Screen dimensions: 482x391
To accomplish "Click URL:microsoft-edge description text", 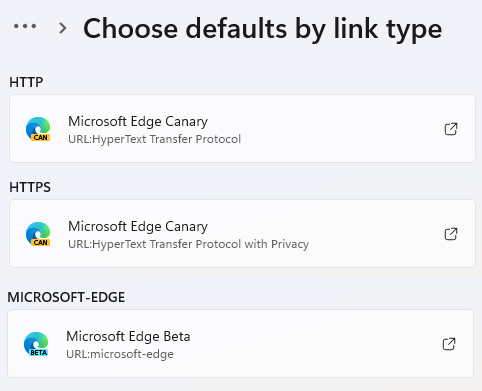I will [x=120, y=354].
